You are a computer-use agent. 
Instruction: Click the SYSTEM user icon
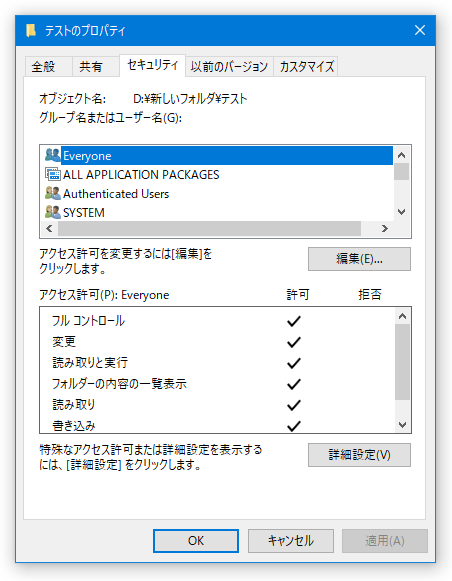(x=52, y=212)
